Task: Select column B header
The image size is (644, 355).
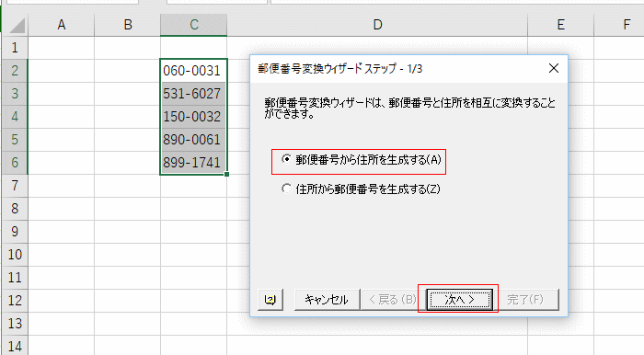Action: coord(128,25)
